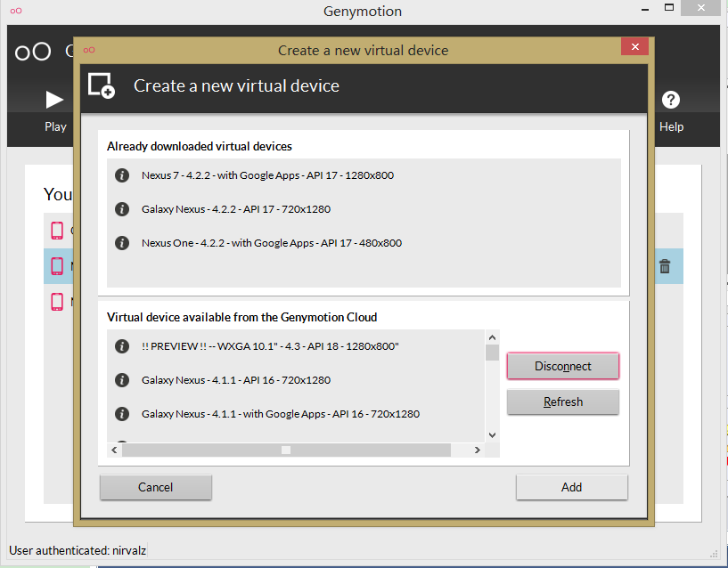This screenshot has width=728, height=568.
Task: Click trash icon in Genymotion device list
Action: click(x=665, y=266)
